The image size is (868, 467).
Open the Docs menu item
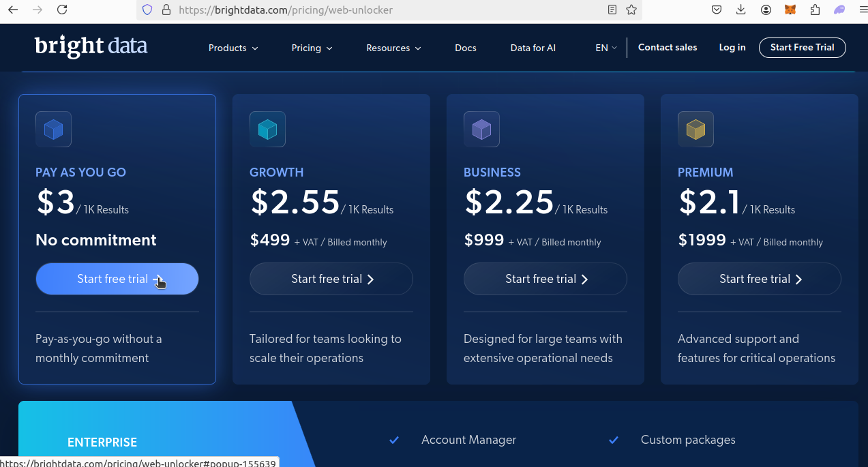[x=466, y=48]
